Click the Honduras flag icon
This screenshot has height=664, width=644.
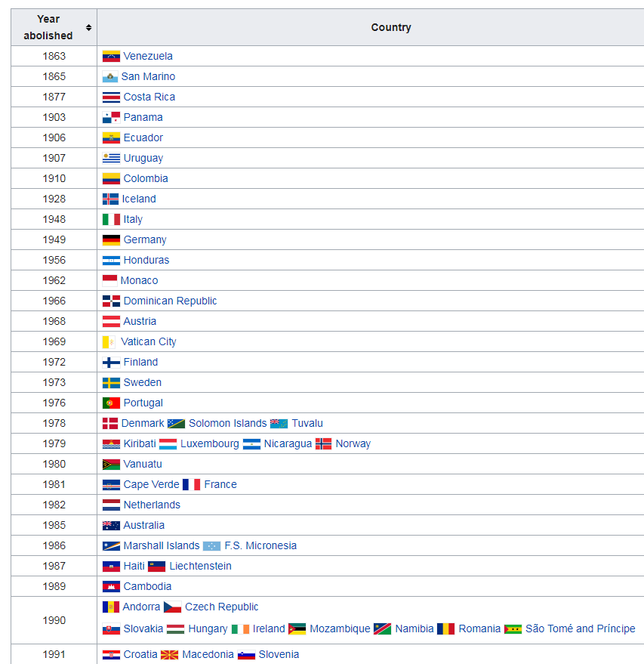[x=111, y=260]
